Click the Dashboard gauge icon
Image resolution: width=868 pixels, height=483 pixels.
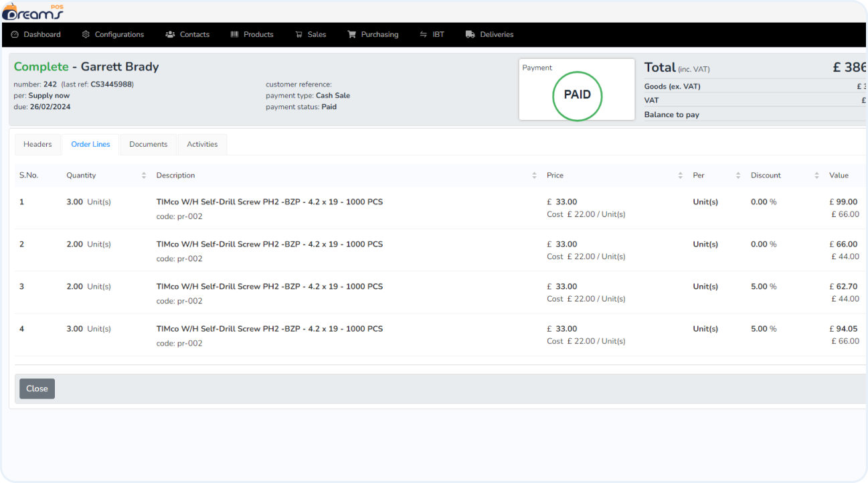tap(15, 35)
